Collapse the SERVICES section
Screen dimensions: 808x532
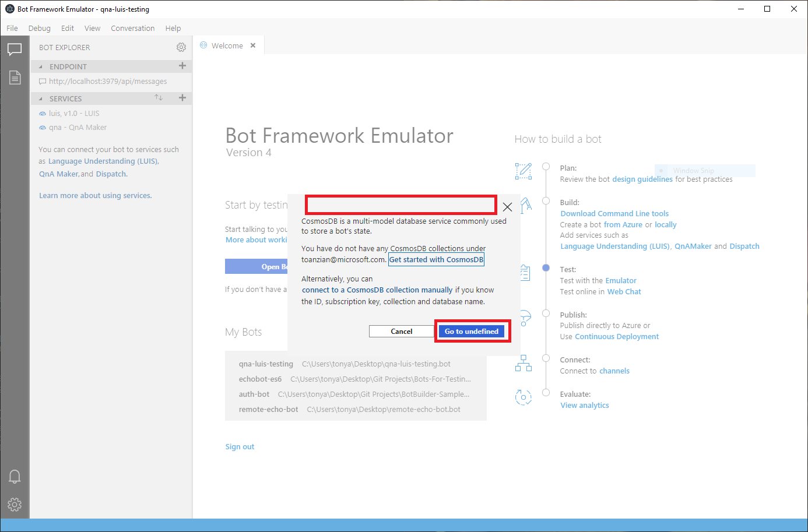click(x=40, y=99)
